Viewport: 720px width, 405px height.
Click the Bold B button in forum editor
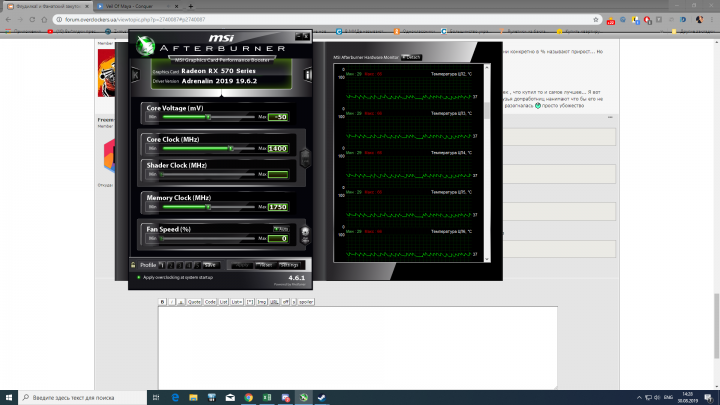(162, 302)
